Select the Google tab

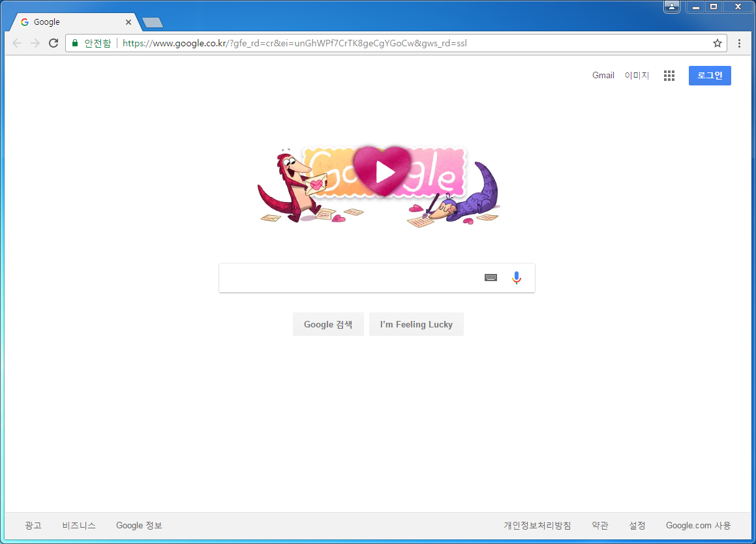click(x=75, y=22)
